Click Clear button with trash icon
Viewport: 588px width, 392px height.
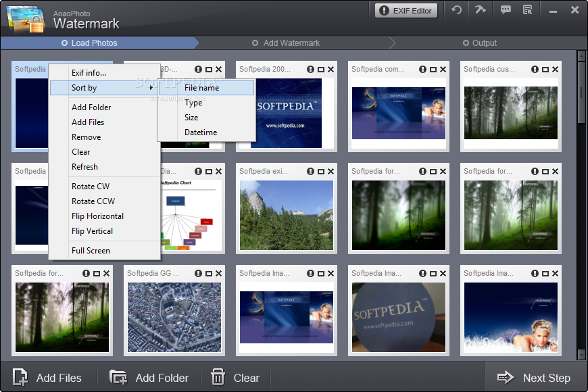[235, 377]
